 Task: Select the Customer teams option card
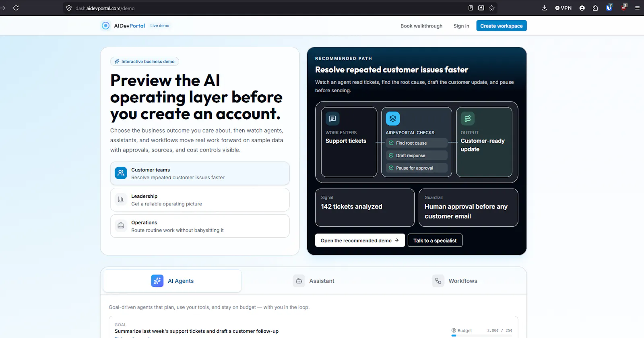point(200,173)
